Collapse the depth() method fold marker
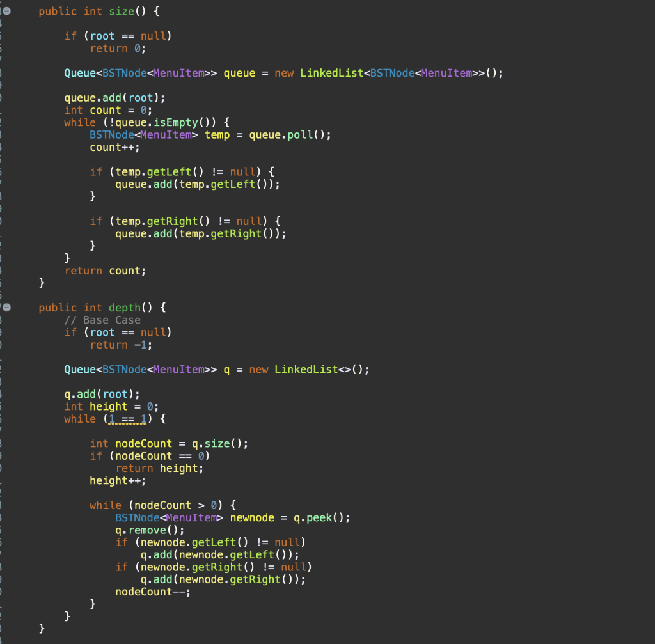655x644 pixels. point(6,306)
